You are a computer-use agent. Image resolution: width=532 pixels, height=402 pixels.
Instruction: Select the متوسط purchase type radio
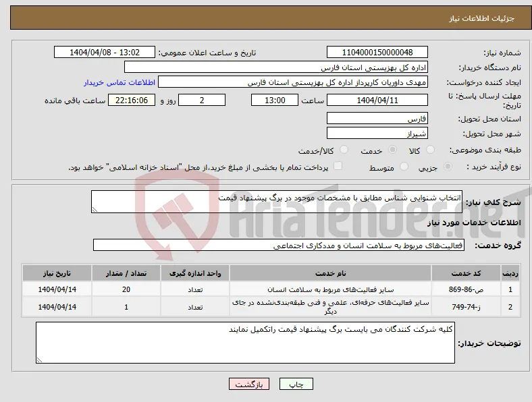[404, 166]
